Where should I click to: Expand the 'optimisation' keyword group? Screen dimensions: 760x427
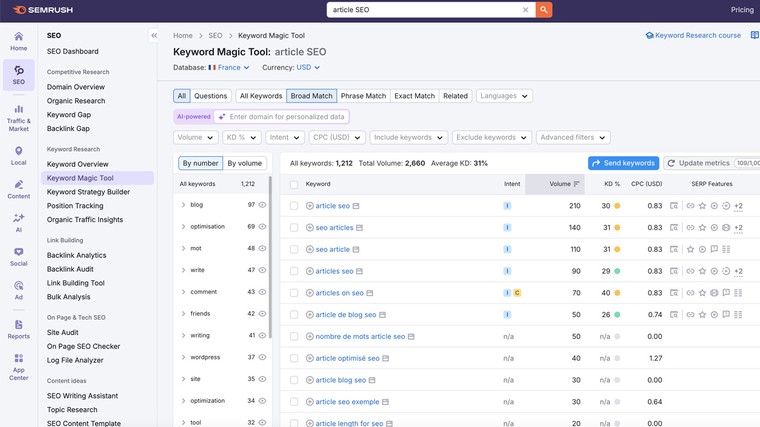click(x=183, y=227)
